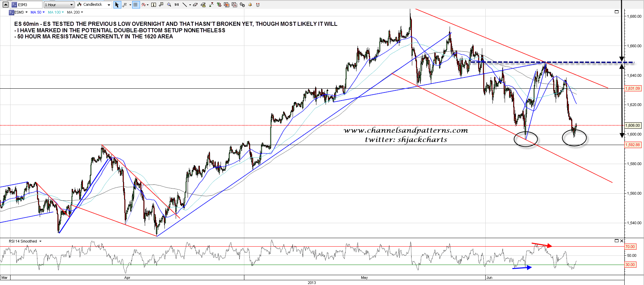Viewport: 644px width, 285px height.
Task: Click the ESM3 symbol input field
Action: click(x=29, y=5)
